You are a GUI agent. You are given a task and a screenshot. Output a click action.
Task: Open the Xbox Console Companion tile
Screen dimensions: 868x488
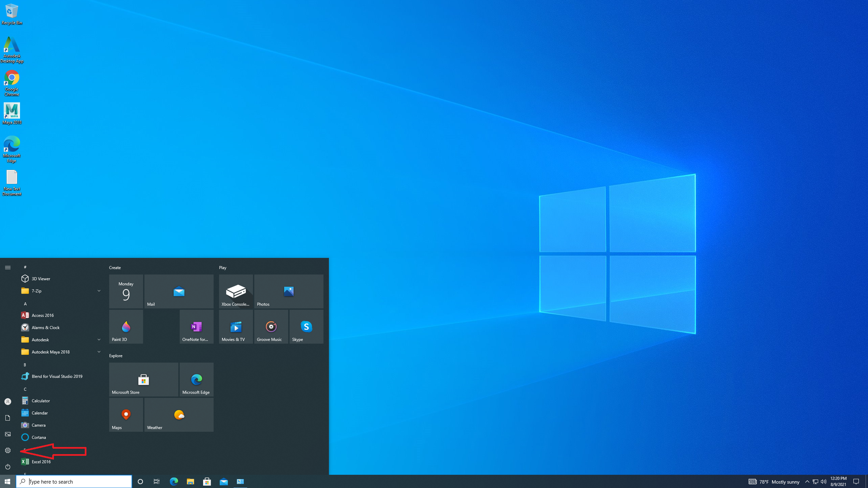[x=236, y=291]
